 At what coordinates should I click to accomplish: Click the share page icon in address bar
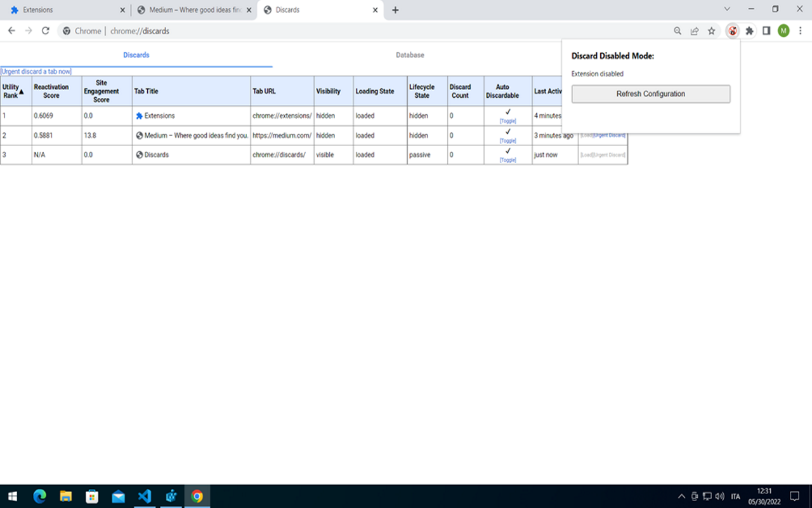point(695,30)
